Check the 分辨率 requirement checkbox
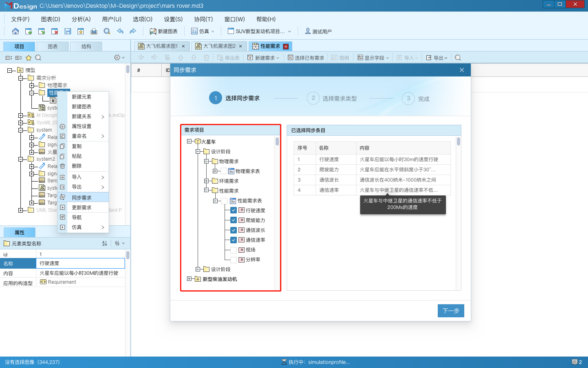The image size is (588, 368). coord(234,259)
